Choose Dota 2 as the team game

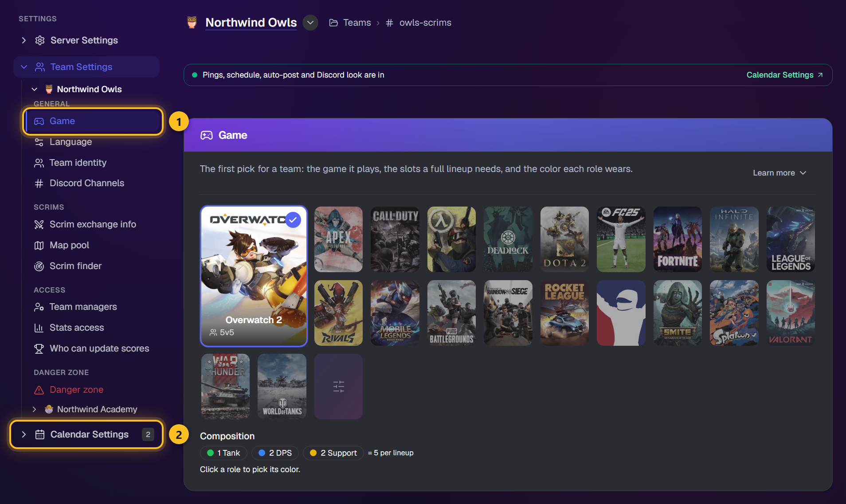click(x=564, y=239)
